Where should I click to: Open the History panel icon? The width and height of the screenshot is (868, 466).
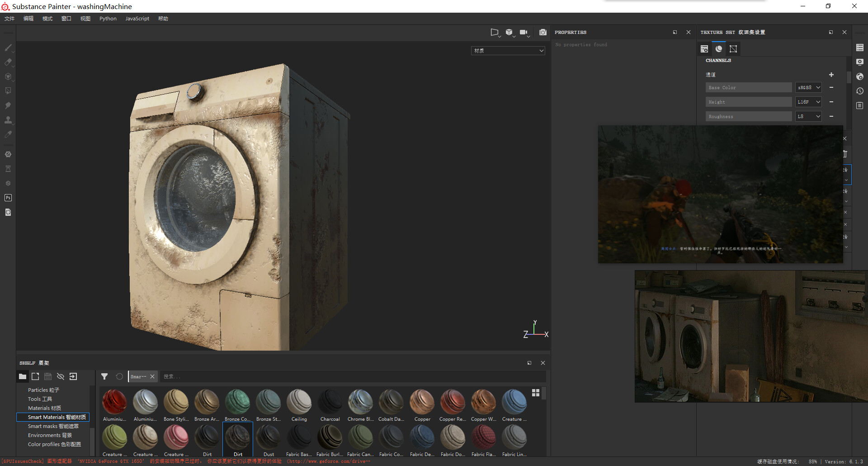point(860,91)
